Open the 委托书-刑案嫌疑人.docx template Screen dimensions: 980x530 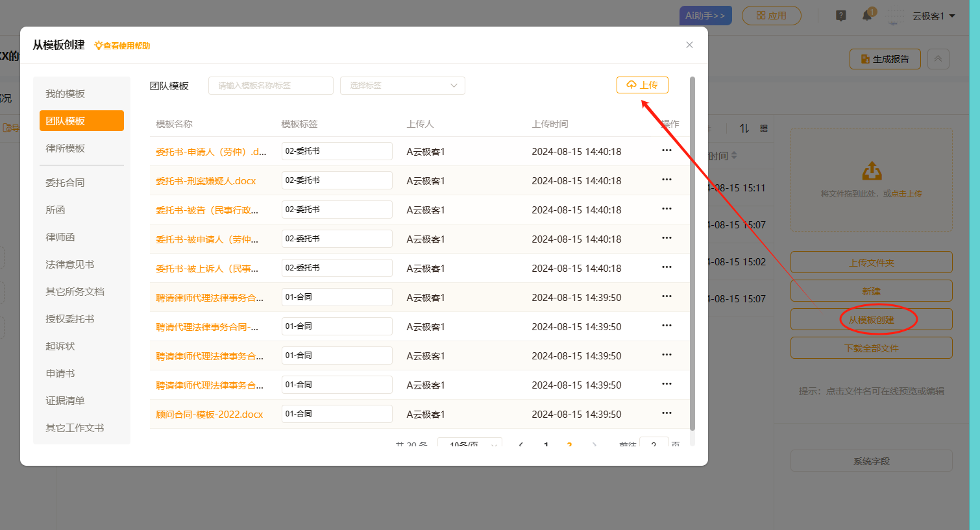pos(206,181)
